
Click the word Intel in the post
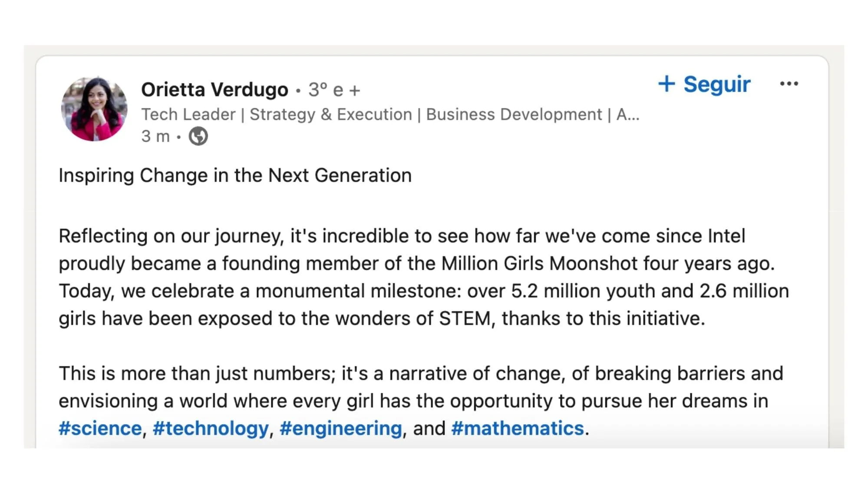(726, 236)
